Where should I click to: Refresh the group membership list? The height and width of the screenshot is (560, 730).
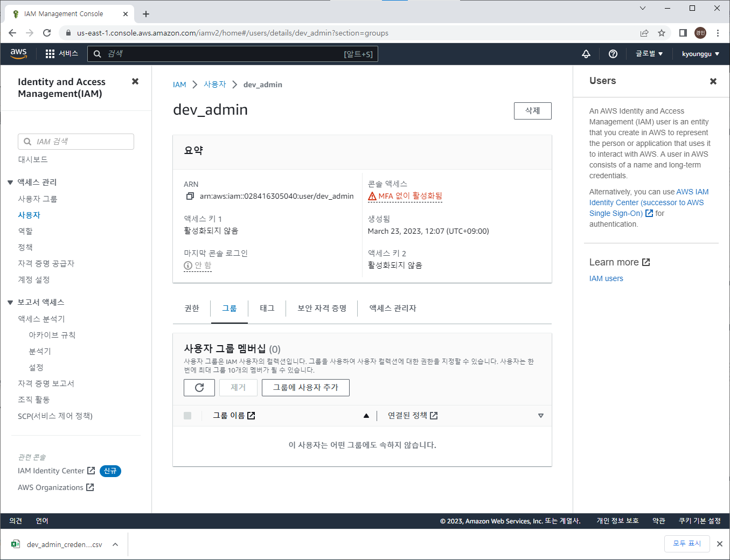click(x=199, y=388)
